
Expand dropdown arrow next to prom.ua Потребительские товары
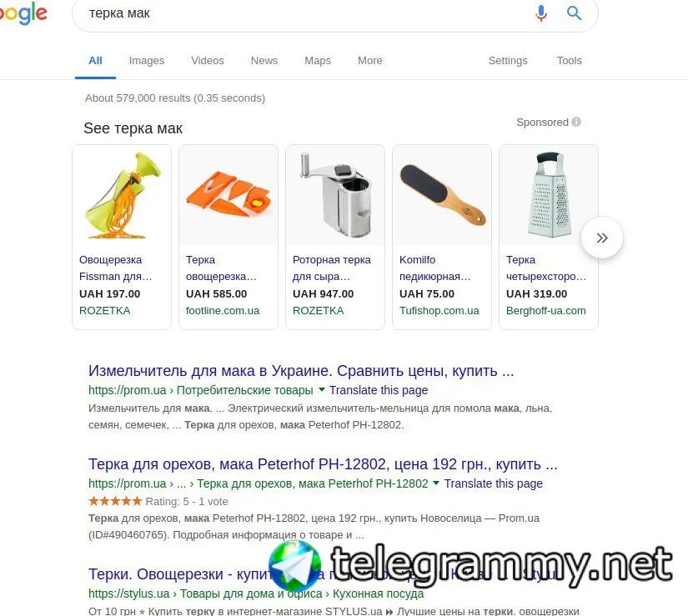coord(322,389)
